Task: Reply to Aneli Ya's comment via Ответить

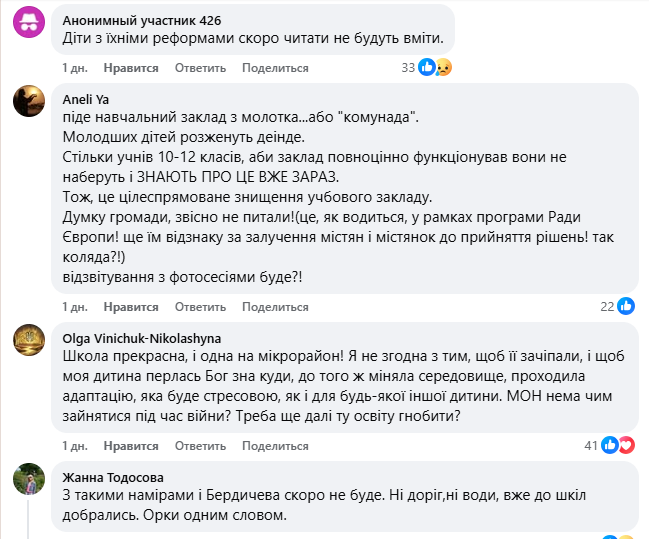Action: 200,307
